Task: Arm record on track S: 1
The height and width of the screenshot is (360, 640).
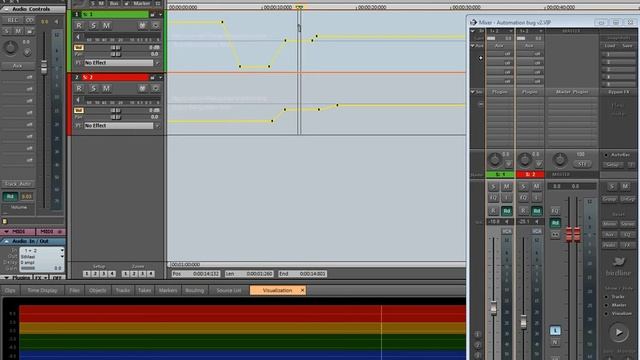Action: 79,26
